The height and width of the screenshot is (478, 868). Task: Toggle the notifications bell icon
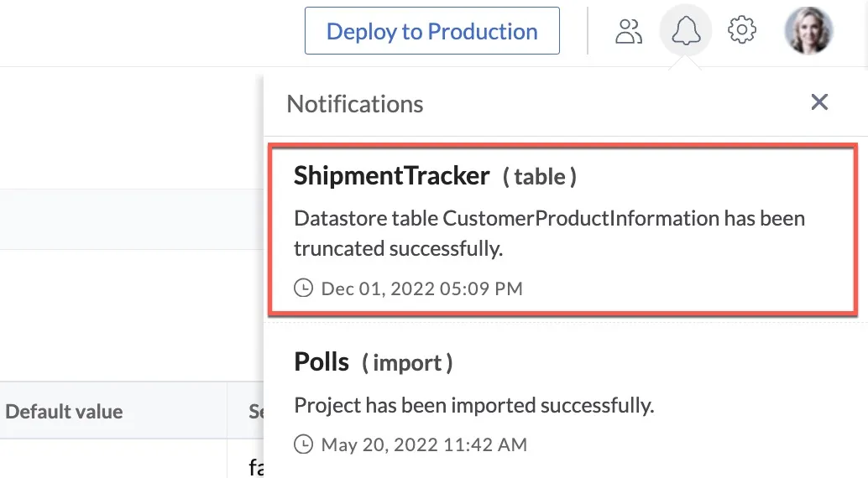(x=685, y=30)
